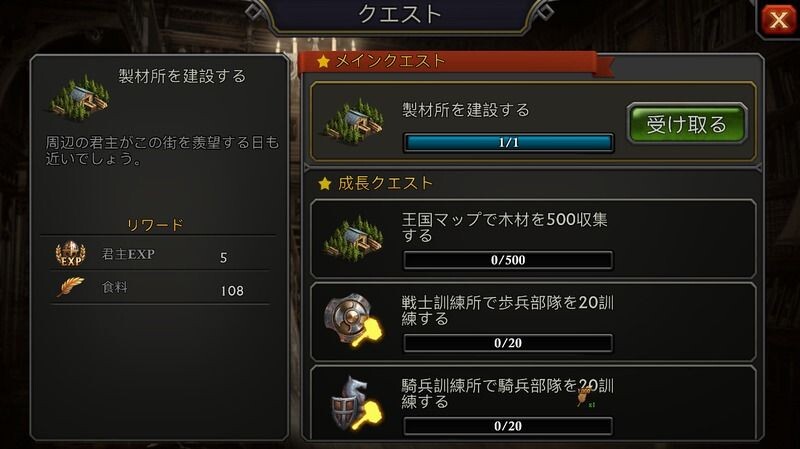The width and height of the screenshot is (800, 449).
Task: Click the 0/20 infantry training progress bar
Action: [508, 343]
